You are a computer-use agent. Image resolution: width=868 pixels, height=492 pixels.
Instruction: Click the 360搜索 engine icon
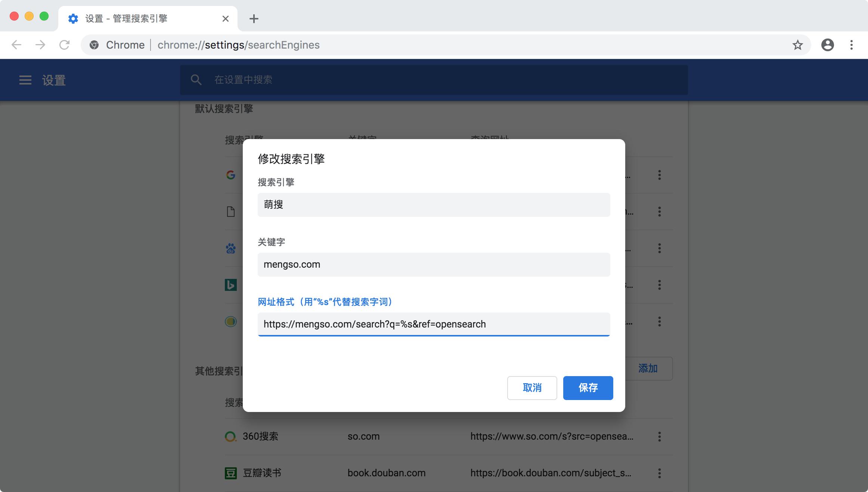(230, 436)
